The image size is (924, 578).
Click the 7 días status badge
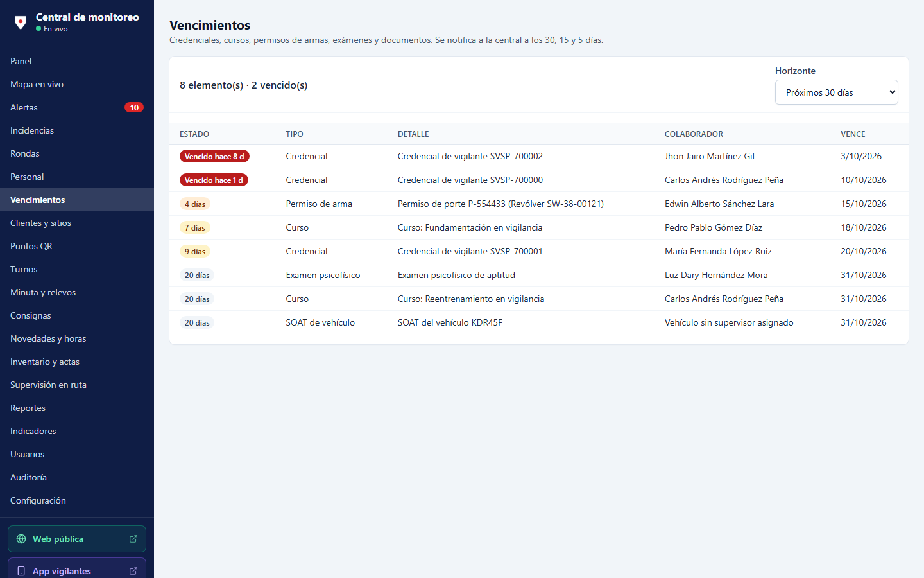point(195,227)
